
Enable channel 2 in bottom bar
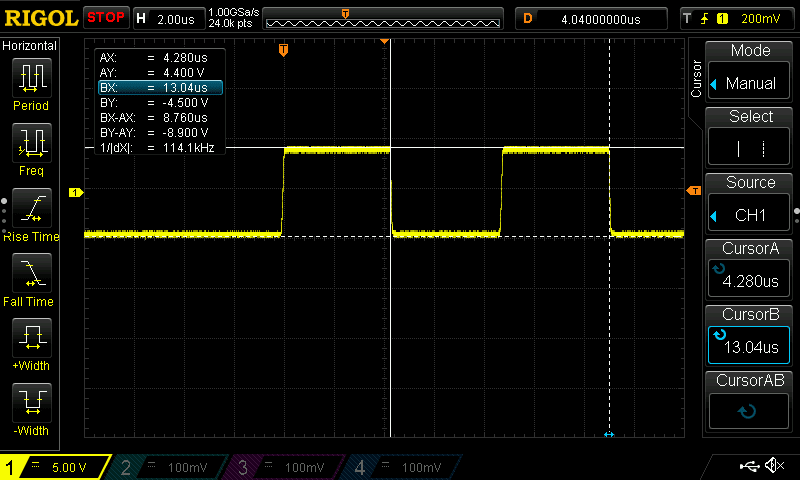pos(170,467)
